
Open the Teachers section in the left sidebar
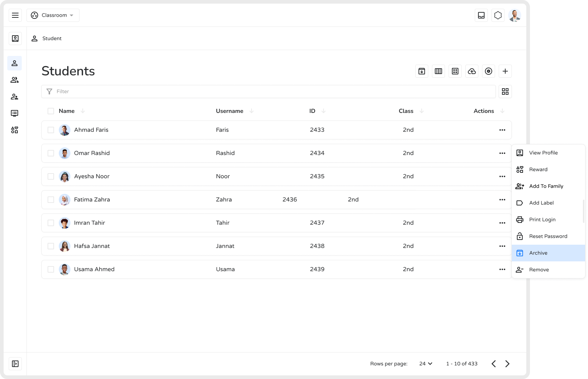(x=15, y=80)
